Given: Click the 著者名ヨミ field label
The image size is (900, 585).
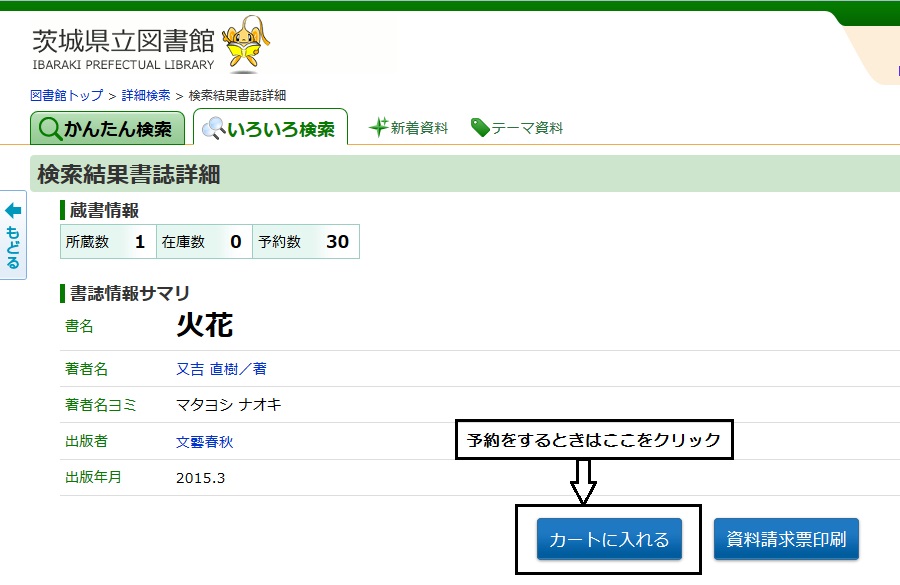Looking at the screenshot, I should (100, 405).
